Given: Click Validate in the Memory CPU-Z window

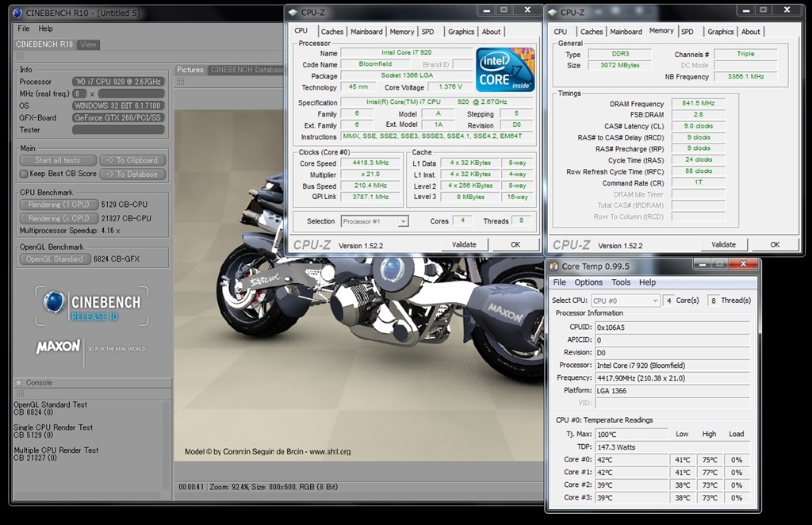Looking at the screenshot, I should tap(723, 244).
